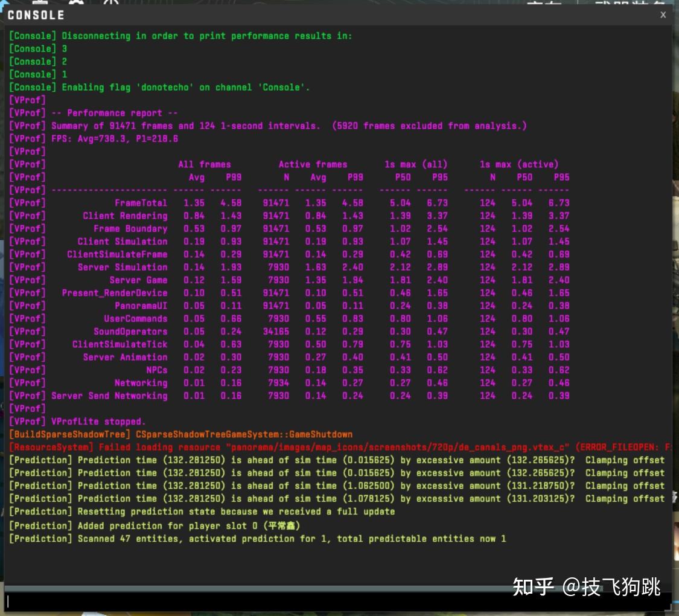
Task: Click the 'Scanned 47 entities' line
Action: (x=257, y=539)
